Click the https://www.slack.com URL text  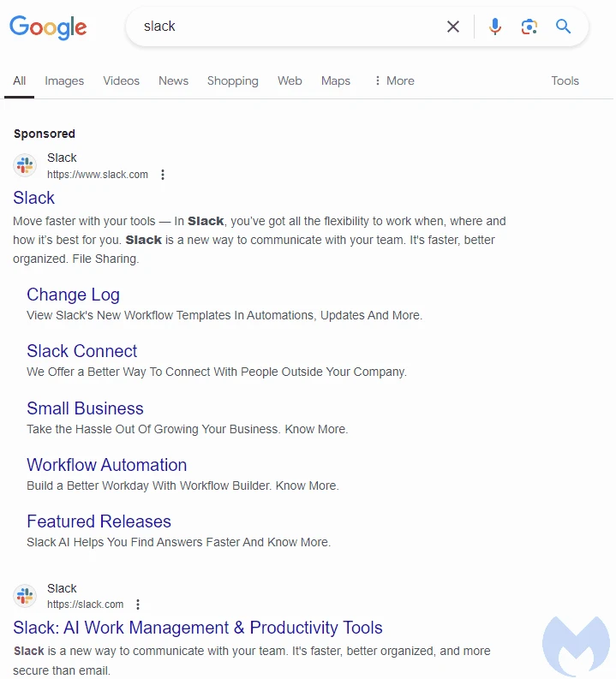click(x=98, y=175)
